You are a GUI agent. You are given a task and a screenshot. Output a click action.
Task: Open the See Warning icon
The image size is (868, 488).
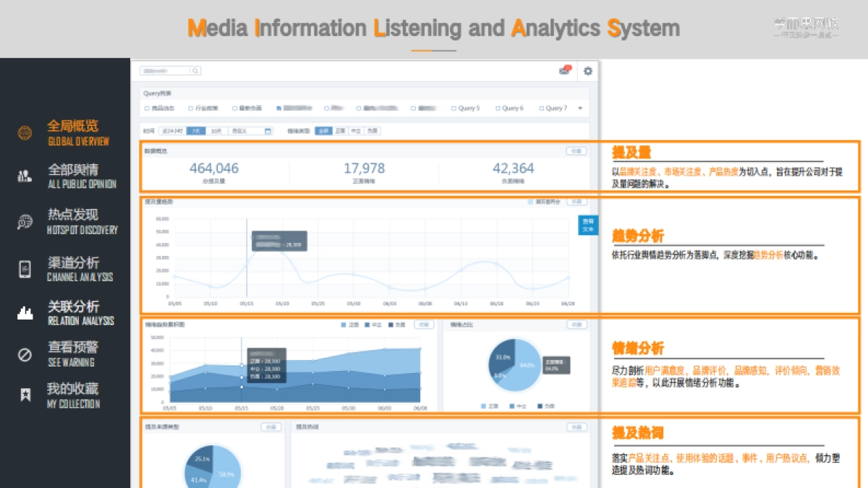25,354
